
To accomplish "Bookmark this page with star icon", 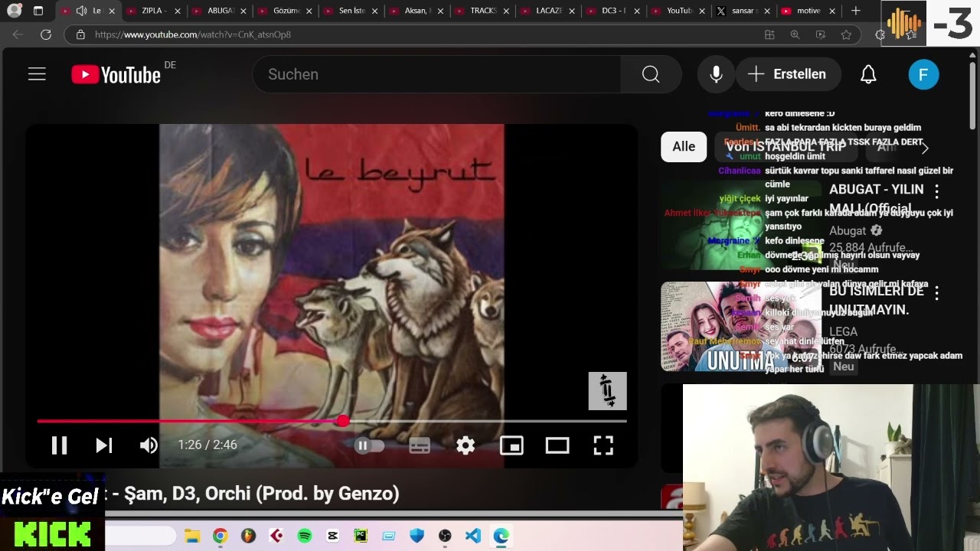I will (x=846, y=34).
